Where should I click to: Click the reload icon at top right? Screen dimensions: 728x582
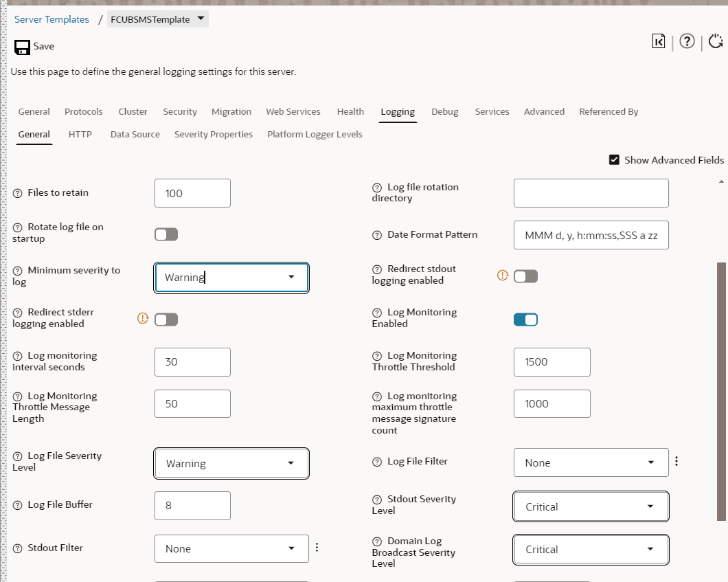tap(716, 42)
